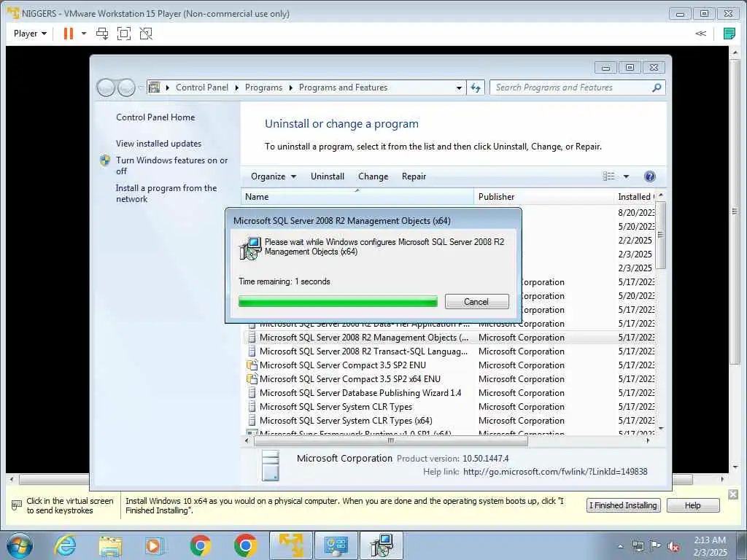Expand the breadcrumb arrow after Control Panel
This screenshot has height=560, width=747.
click(237, 87)
